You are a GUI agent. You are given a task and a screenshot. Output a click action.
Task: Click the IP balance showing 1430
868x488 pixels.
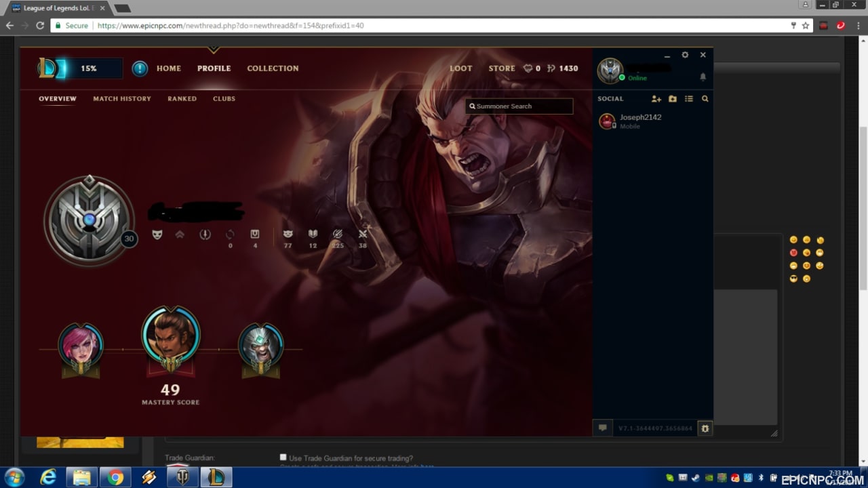[562, 68]
